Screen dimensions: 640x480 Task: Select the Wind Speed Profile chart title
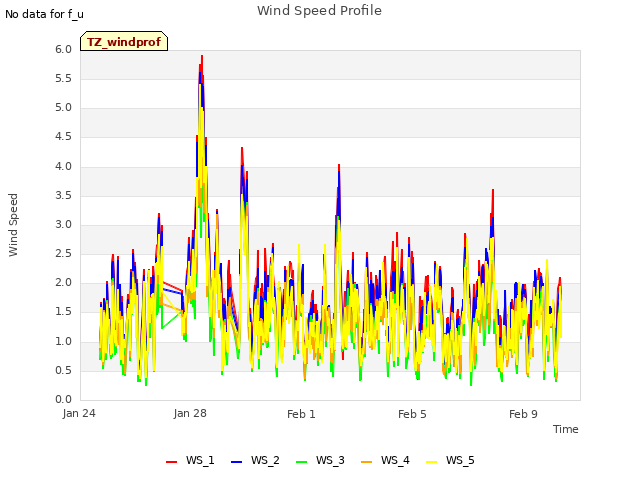[319, 11]
